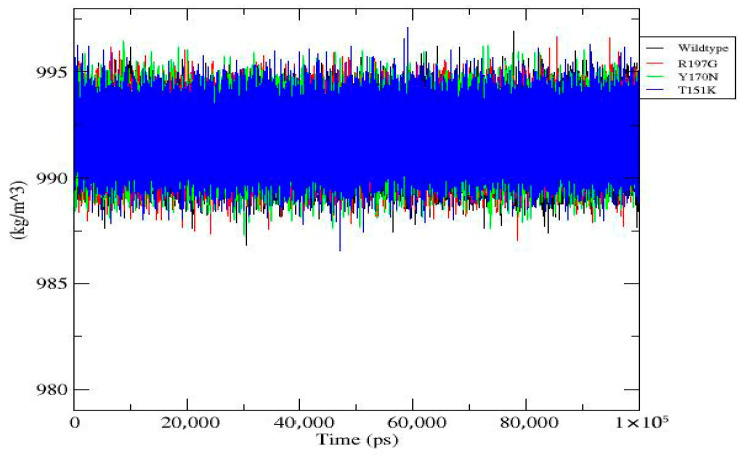Viewport: 743px width, 458px height.
Task: Click the T151K legend label
Action: click(697, 90)
